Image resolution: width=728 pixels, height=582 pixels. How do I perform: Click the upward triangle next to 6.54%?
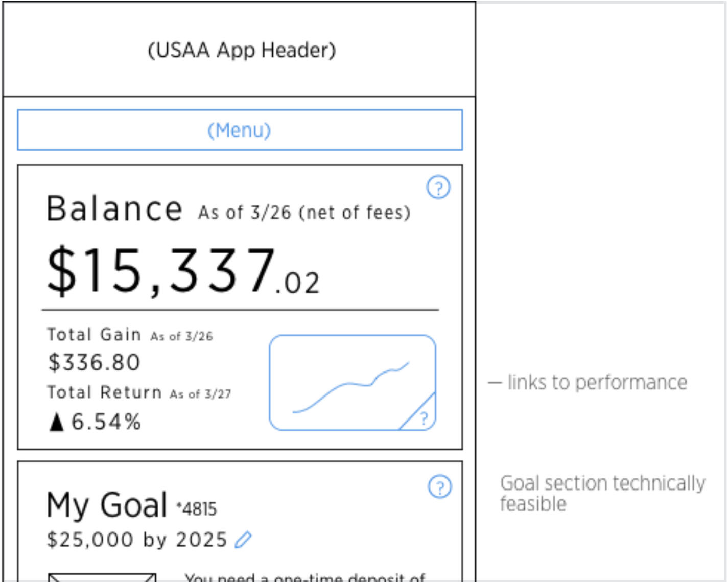pos(56,421)
